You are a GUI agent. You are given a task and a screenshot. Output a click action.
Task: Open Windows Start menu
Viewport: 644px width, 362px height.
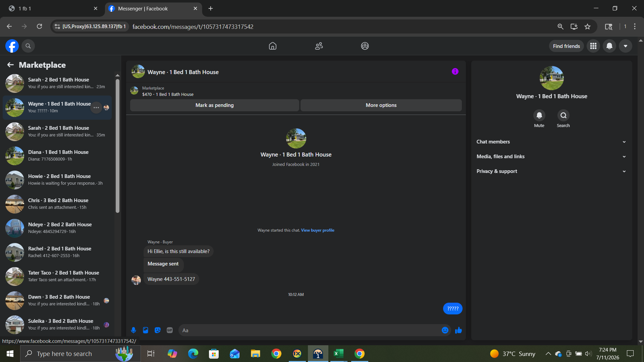click(10, 354)
